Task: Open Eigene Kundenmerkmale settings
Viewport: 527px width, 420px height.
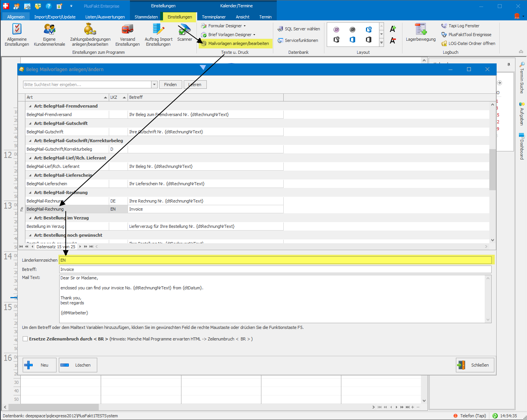Action: (x=49, y=35)
